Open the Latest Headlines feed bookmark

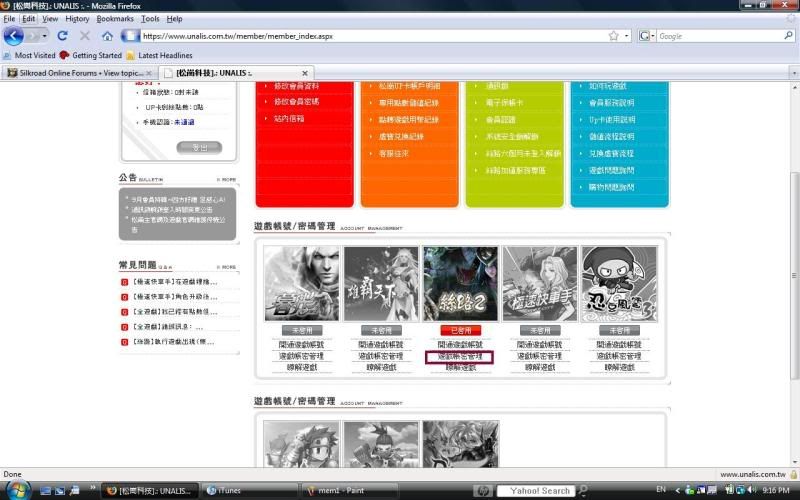[x=159, y=55]
